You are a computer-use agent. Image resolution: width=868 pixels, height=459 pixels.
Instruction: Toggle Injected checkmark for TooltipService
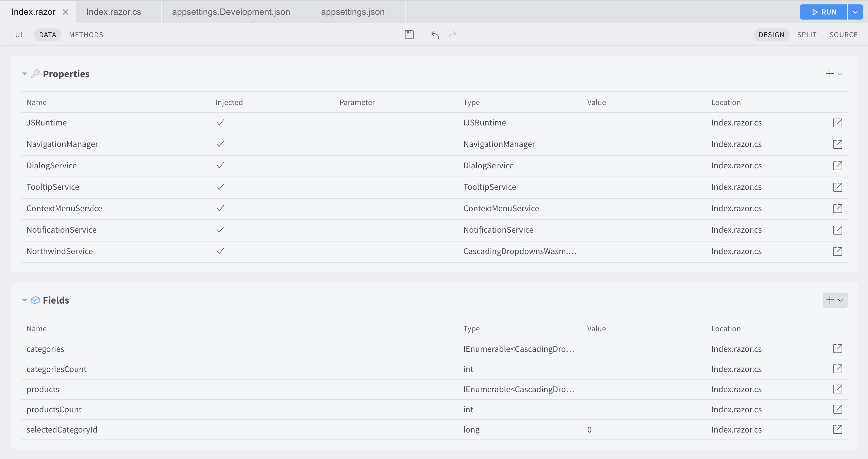(x=220, y=187)
